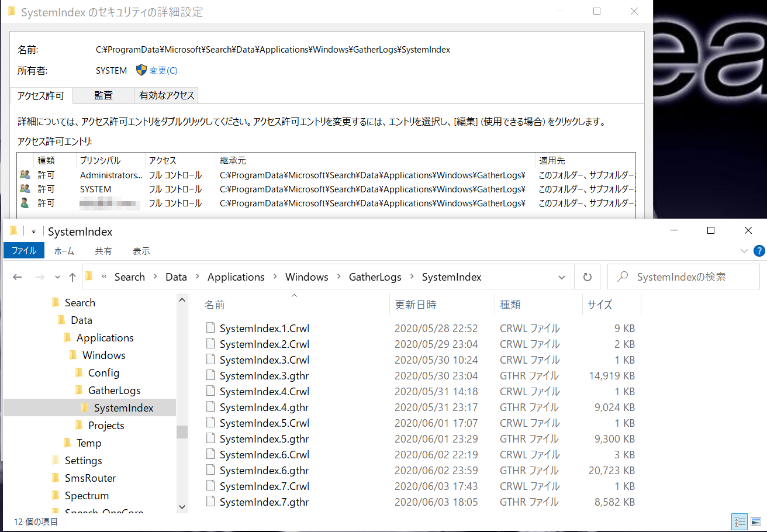
Task: Open the quick access toolbar customize arrow
Action: tap(33, 232)
